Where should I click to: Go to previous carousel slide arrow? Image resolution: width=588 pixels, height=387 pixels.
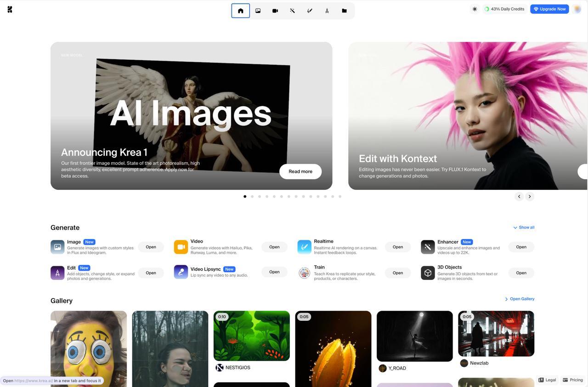pos(519,196)
